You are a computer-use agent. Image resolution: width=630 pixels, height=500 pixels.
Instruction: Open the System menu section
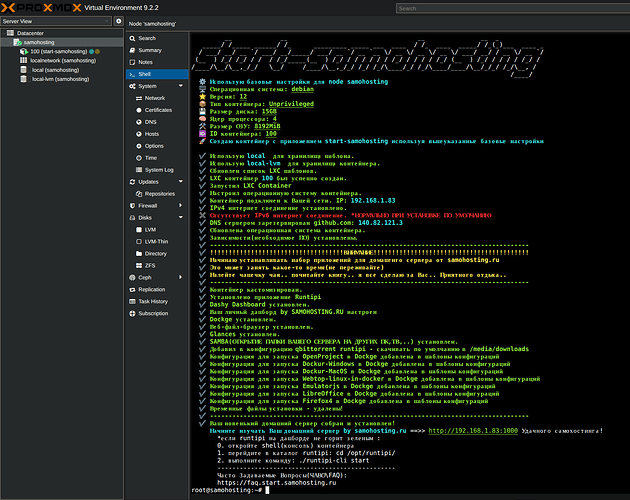[x=147, y=86]
